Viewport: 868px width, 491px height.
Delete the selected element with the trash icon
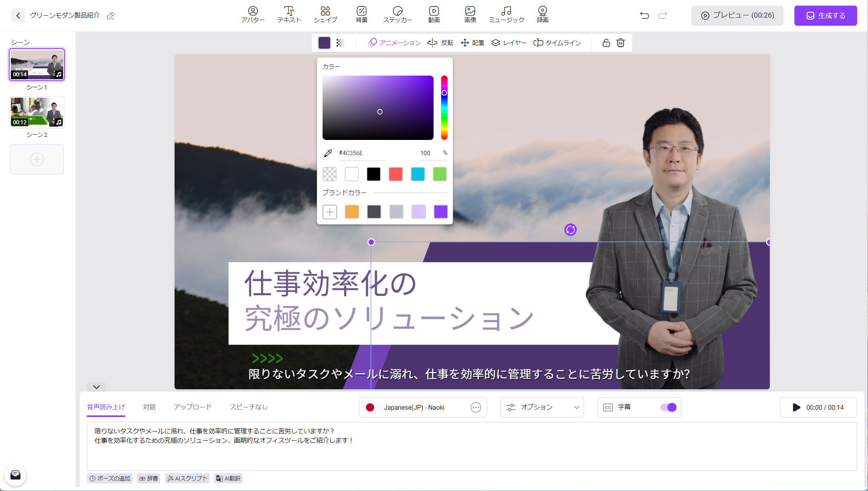coord(621,43)
